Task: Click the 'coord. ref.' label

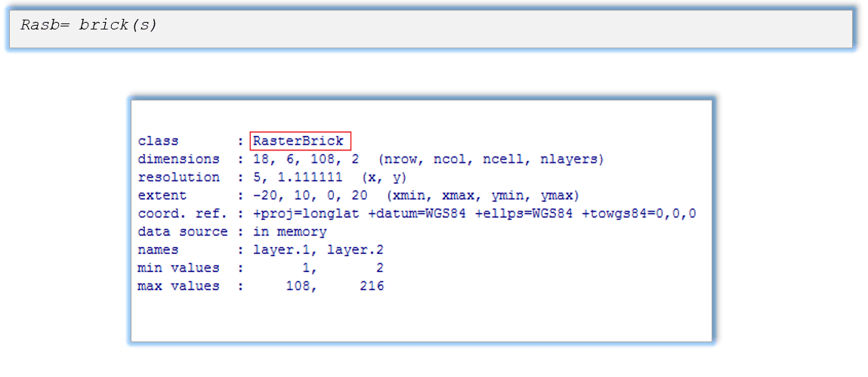Action: click(182, 213)
